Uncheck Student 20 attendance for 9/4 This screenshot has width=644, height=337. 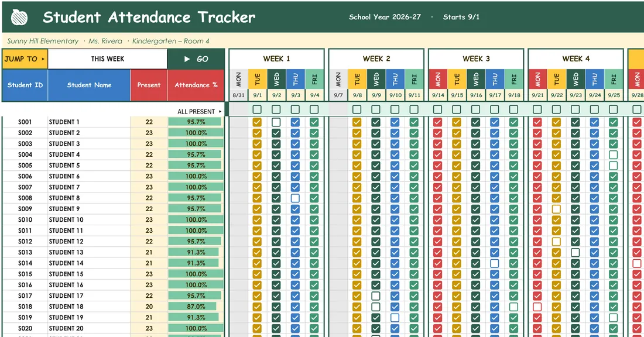(314, 328)
